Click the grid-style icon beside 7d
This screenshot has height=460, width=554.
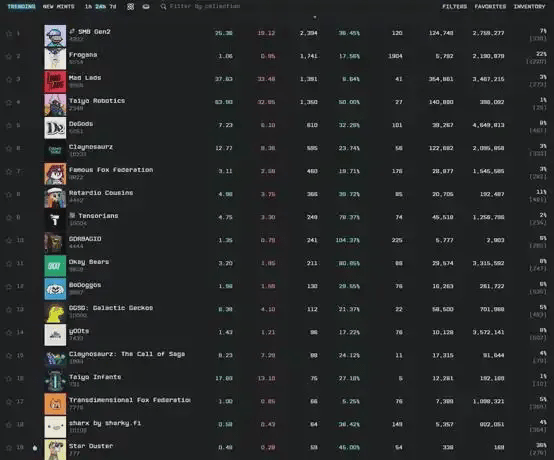(130, 7)
